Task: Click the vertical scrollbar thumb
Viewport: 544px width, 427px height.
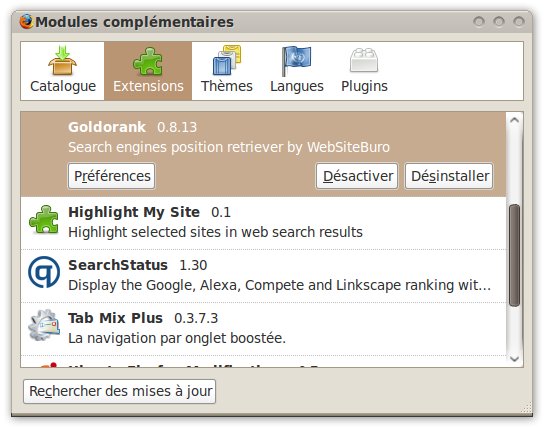Action: point(515,255)
